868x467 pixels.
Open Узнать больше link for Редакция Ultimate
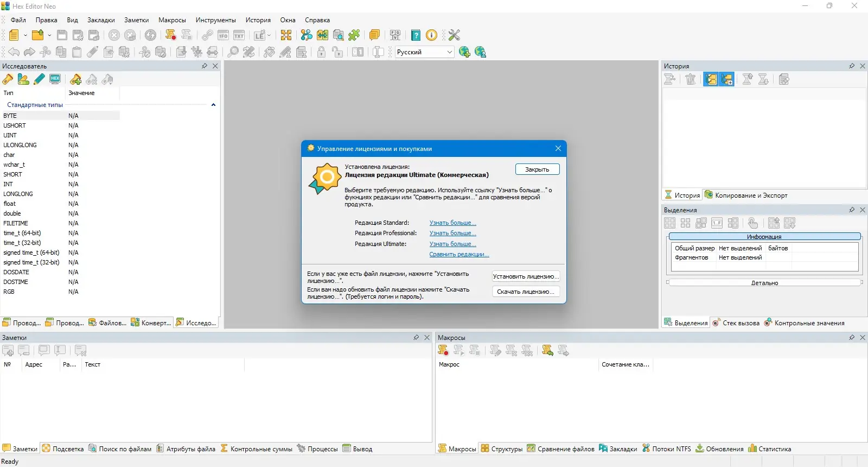click(x=453, y=244)
